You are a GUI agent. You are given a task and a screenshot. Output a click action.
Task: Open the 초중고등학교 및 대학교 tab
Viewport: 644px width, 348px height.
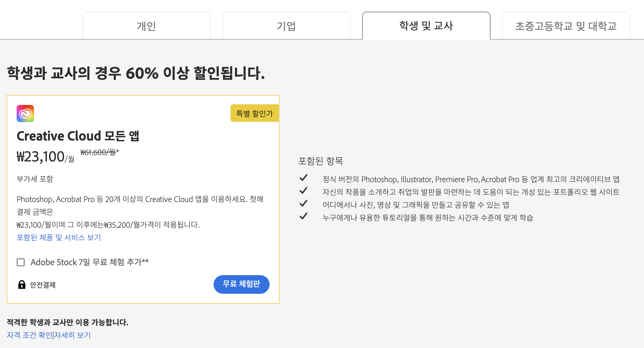click(x=566, y=26)
